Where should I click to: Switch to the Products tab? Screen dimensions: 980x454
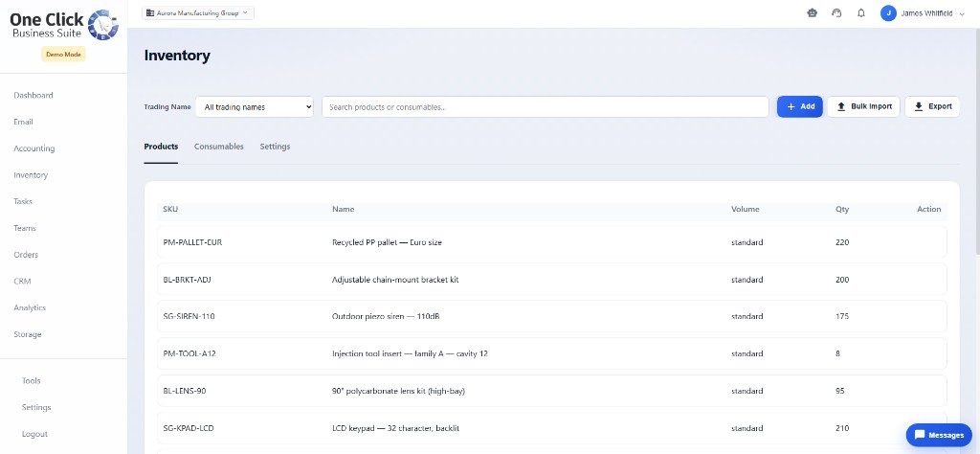point(161,147)
